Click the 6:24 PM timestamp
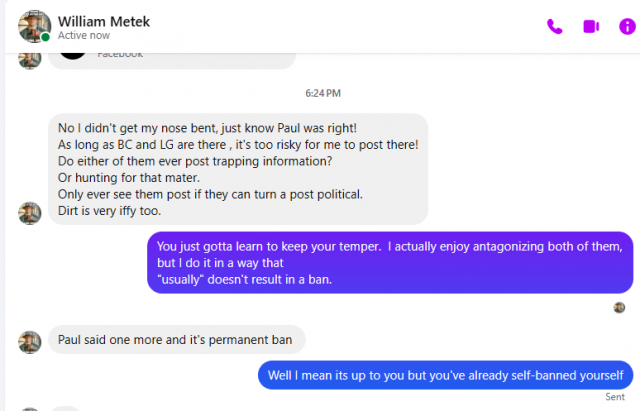640x411 pixels. (x=323, y=93)
